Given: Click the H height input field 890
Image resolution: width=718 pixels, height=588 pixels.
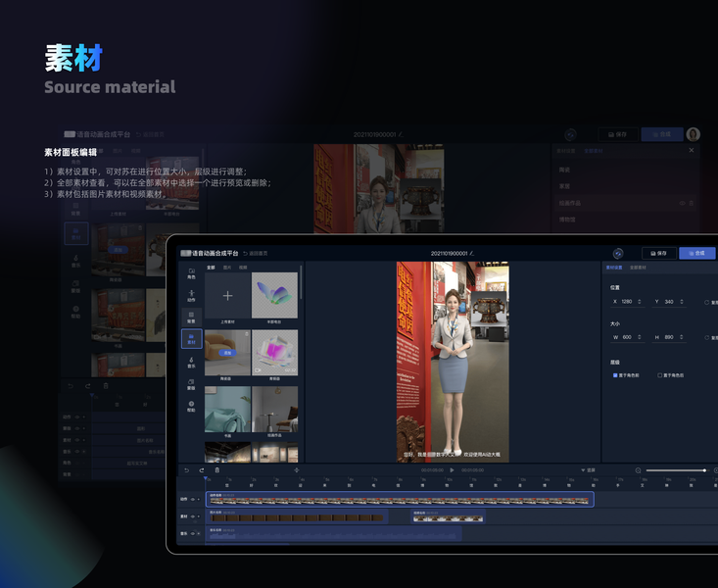Looking at the screenshot, I should click(x=669, y=337).
